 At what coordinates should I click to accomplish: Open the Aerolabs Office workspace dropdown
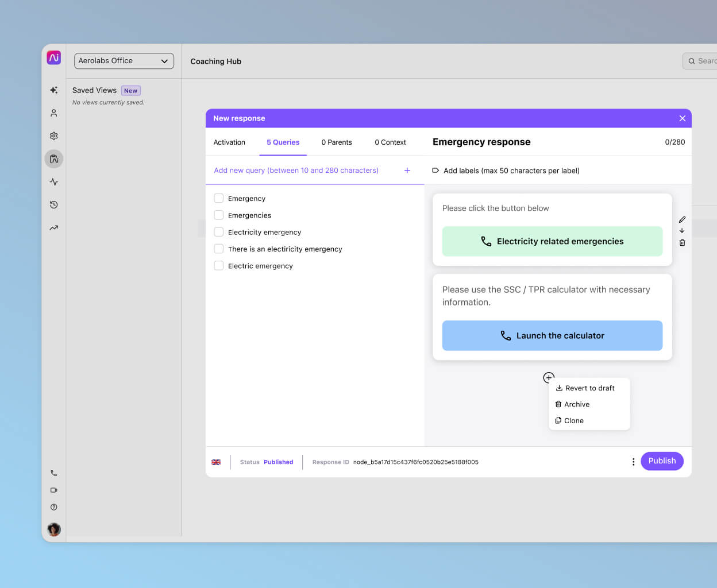click(124, 61)
